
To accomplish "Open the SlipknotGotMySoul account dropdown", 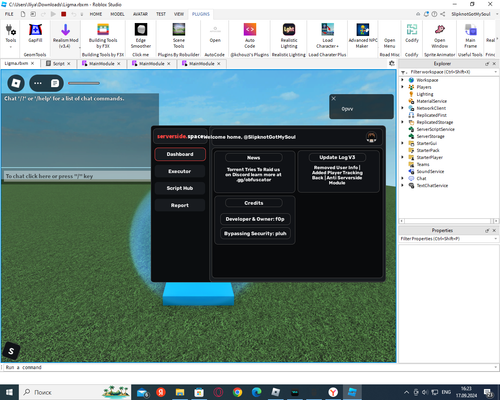I will point(475,14).
